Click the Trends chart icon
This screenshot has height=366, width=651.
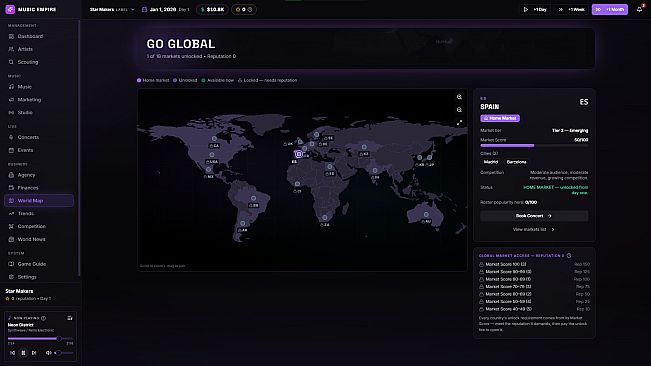pyautogui.click(x=11, y=213)
